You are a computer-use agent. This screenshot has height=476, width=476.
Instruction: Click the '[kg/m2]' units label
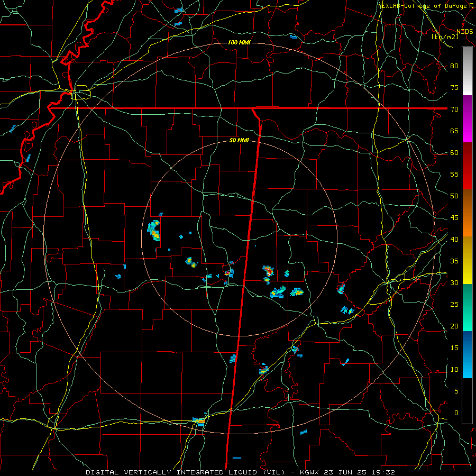(x=445, y=37)
